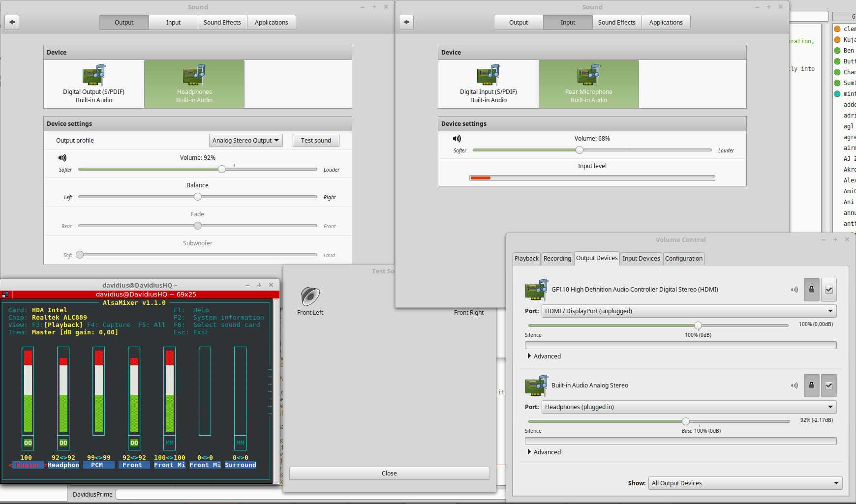
Task: Adjust Balance slider handle
Action: coord(198,197)
